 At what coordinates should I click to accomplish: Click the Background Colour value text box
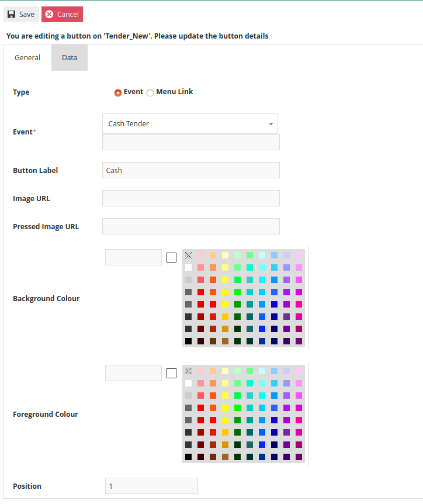click(x=133, y=257)
